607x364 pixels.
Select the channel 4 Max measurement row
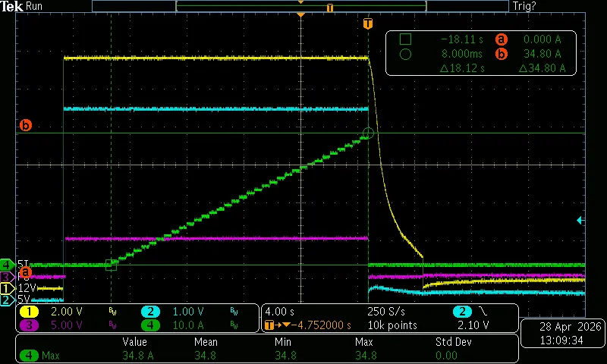(x=46, y=355)
